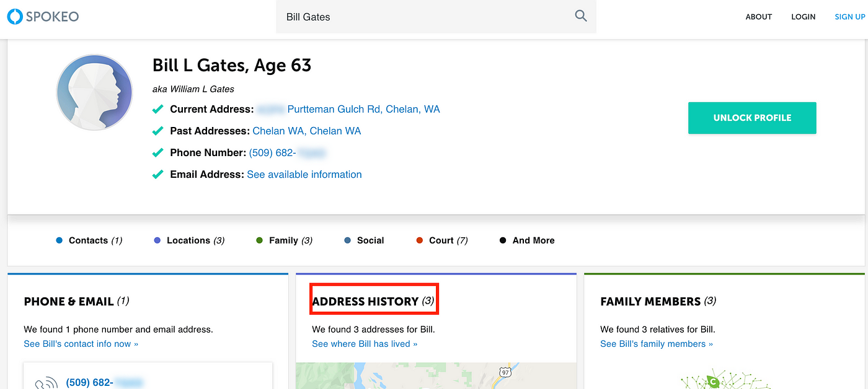Click the search magnifier icon
The image size is (868, 389).
[x=580, y=16]
